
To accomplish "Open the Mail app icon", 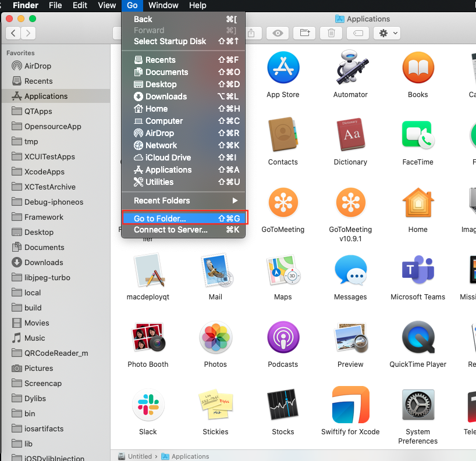I will 216,270.
